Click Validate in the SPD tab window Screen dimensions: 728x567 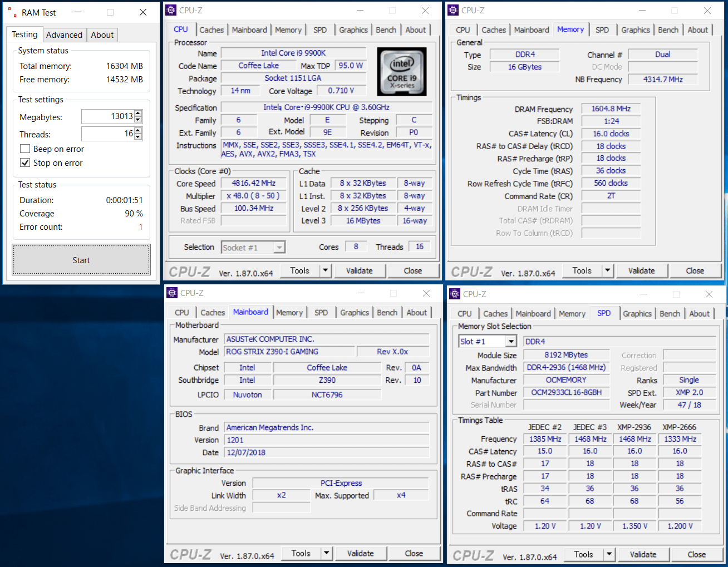point(643,555)
